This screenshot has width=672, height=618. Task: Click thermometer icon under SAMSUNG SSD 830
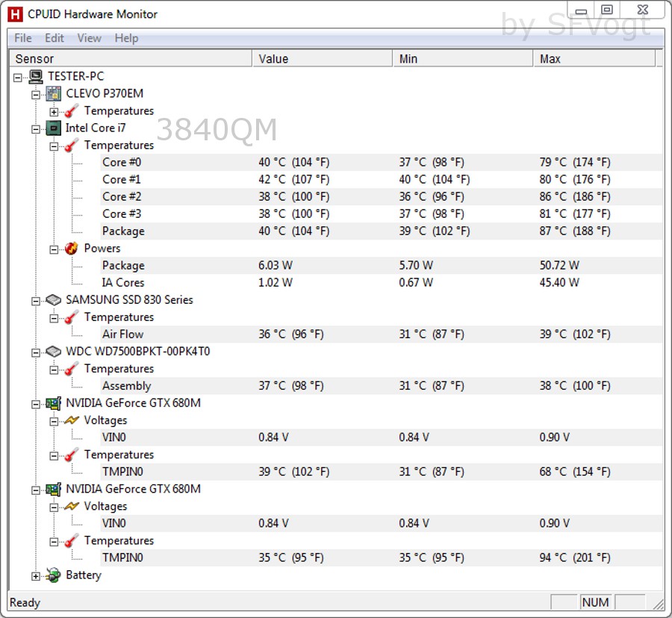point(72,317)
